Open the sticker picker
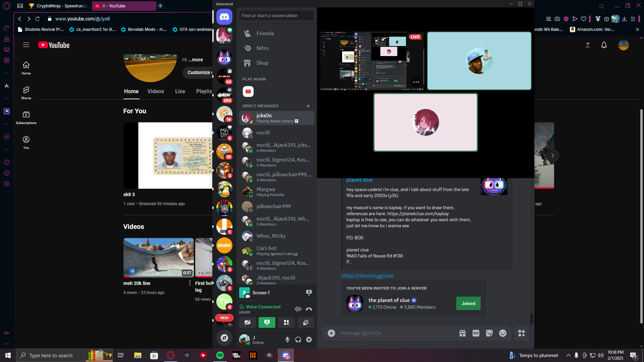The image size is (644, 362). click(489, 333)
